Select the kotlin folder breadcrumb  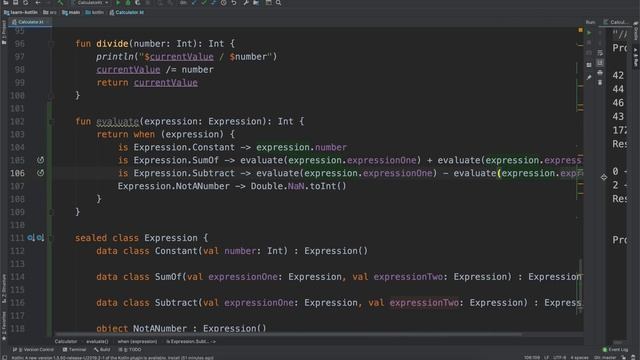point(94,12)
